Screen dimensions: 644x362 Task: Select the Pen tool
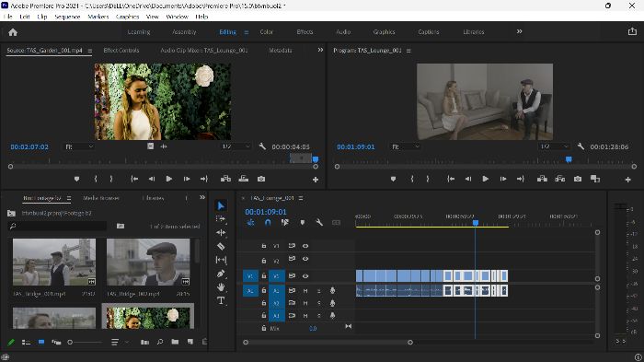pyautogui.click(x=221, y=274)
